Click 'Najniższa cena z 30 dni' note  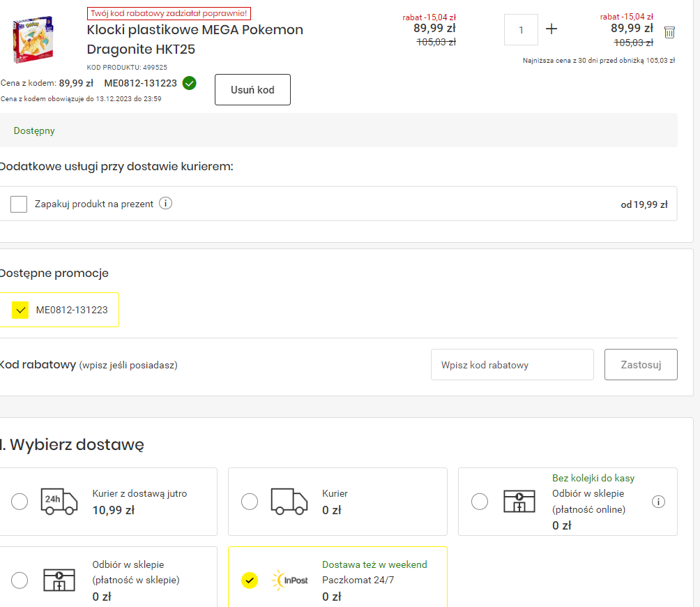pos(599,60)
